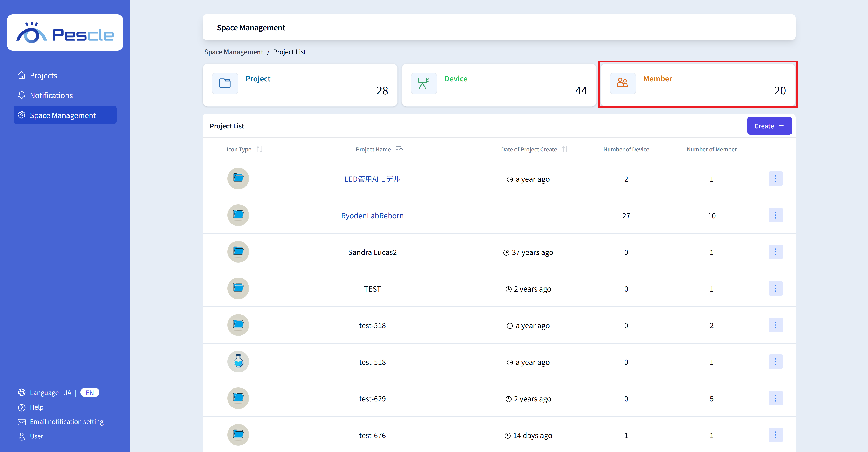Select EN language option
868x452 pixels.
90,393
